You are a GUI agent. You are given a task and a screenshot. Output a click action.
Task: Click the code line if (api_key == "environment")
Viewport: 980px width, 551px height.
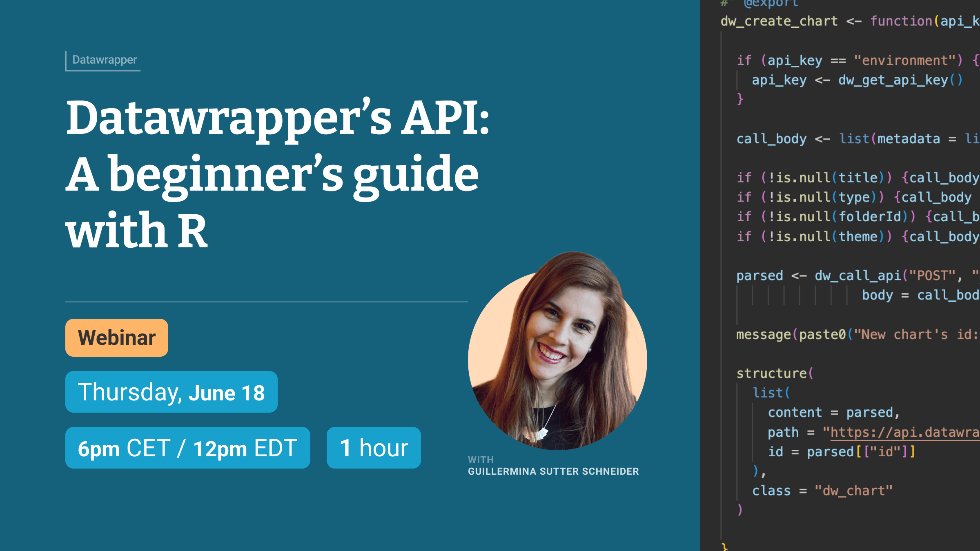(x=858, y=60)
